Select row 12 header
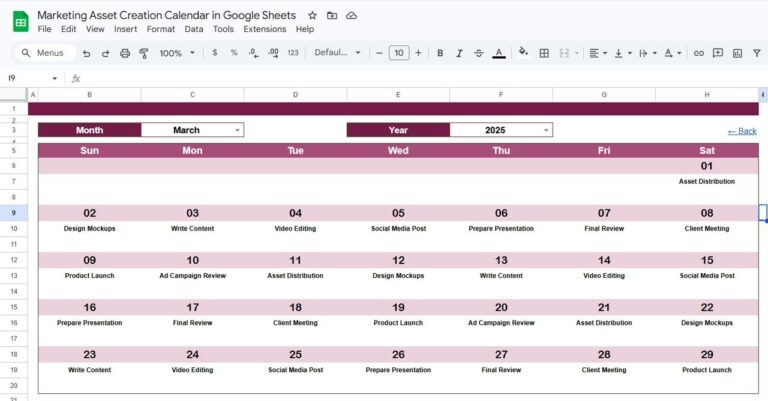 coord(14,260)
